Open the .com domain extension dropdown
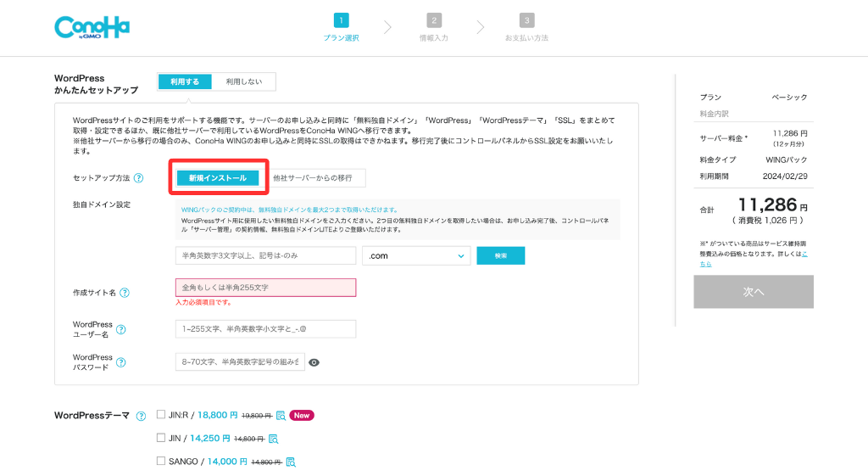The width and height of the screenshot is (868, 476). pos(416,255)
